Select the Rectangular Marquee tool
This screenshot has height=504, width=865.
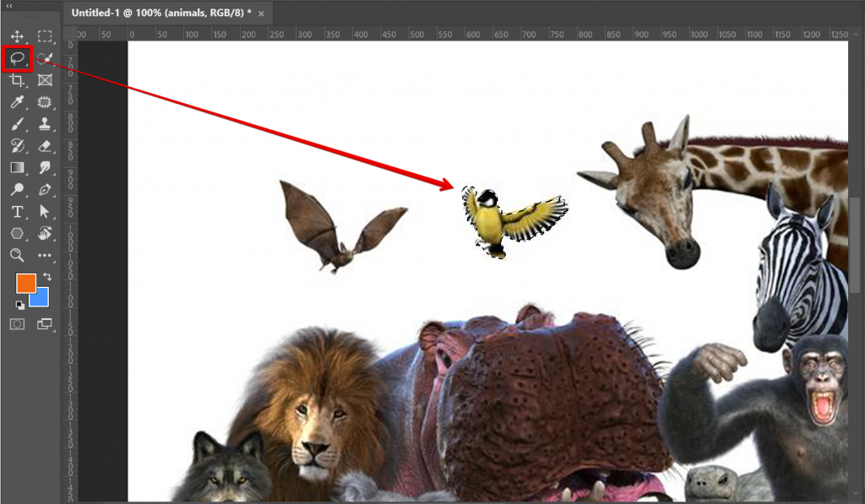tap(46, 36)
